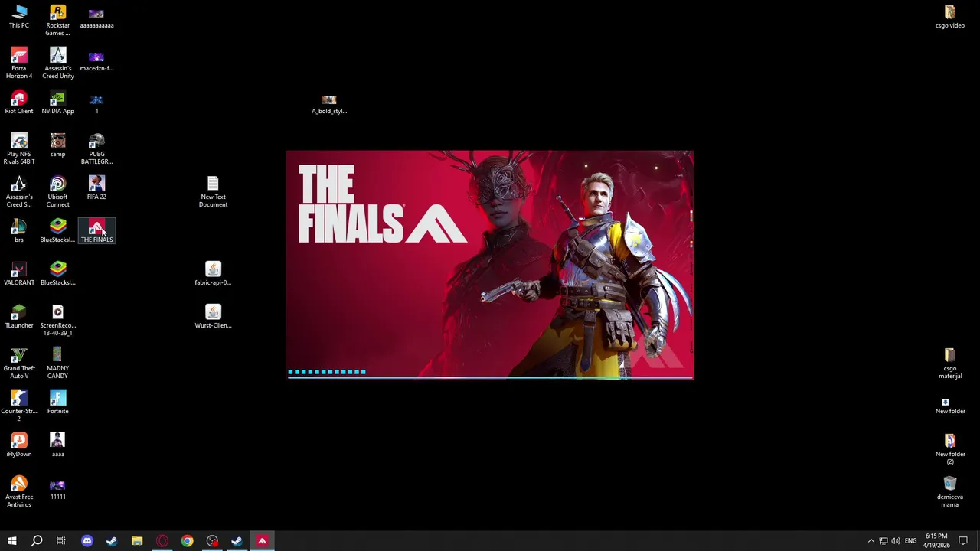
Task: Select the fabric-api-0... jar file
Action: [x=213, y=274]
